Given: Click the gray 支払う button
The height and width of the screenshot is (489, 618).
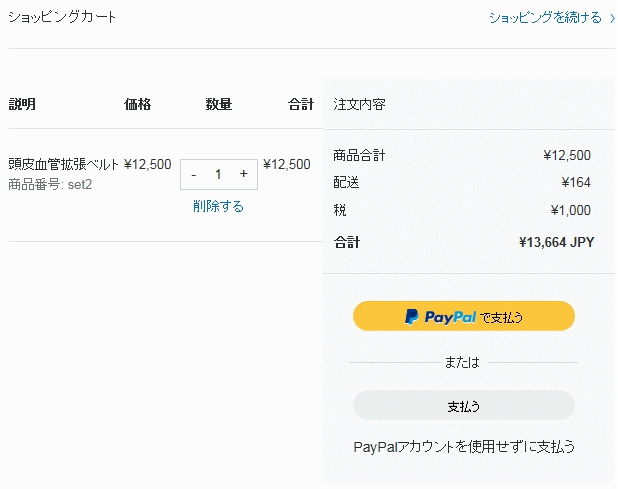Looking at the screenshot, I should (x=464, y=406).
